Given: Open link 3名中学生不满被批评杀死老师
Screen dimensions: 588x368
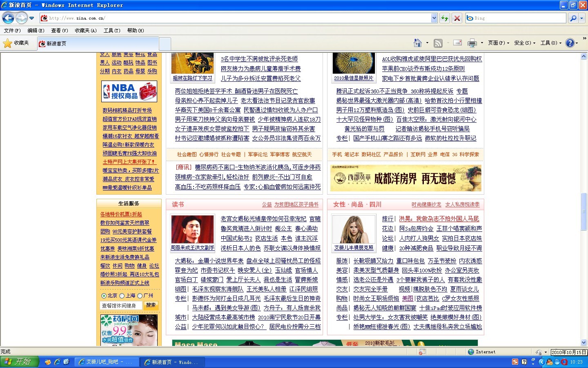Looking at the screenshot, I should [x=259, y=59].
